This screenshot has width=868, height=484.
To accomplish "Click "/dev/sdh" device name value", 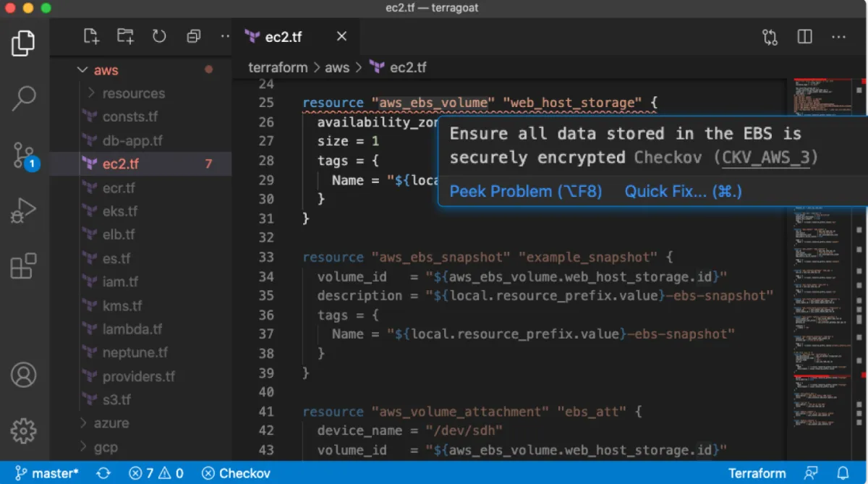I will point(463,430).
